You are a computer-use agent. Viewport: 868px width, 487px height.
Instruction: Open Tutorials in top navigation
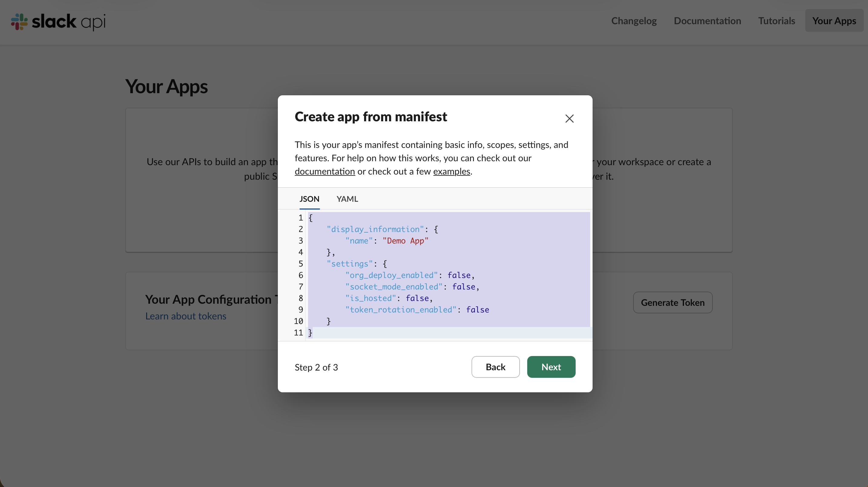[776, 21]
